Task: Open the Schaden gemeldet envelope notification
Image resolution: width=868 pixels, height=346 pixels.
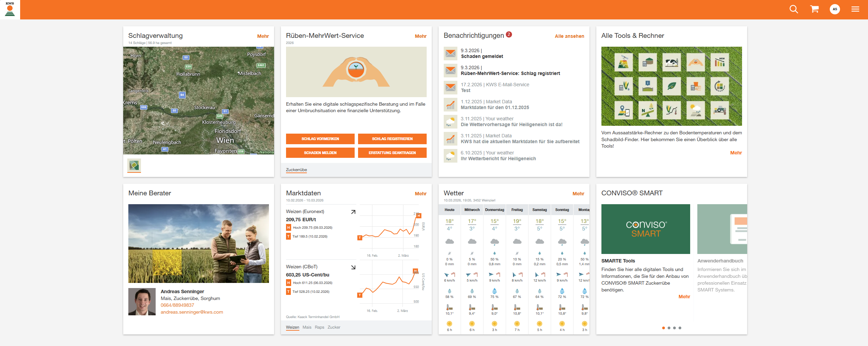Action: pos(451,54)
